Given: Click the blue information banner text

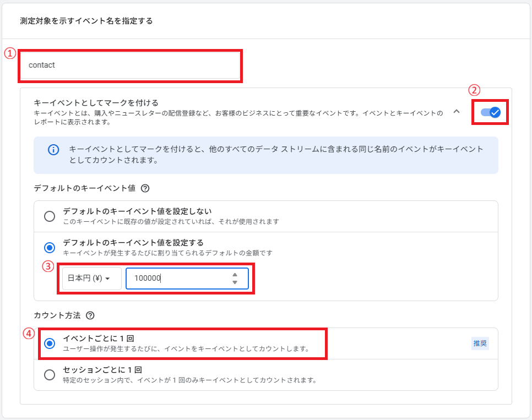Looking at the screenshot, I should pyautogui.click(x=275, y=155).
